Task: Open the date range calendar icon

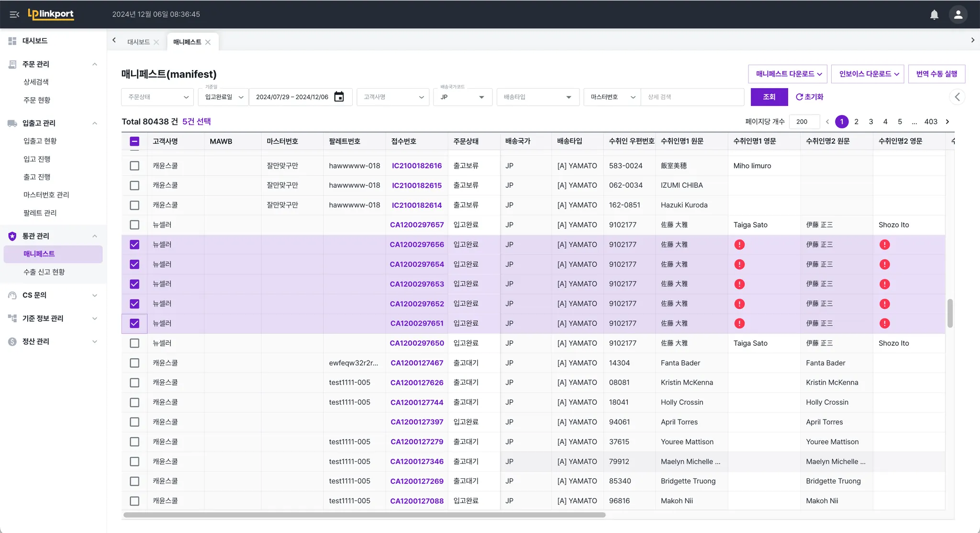Action: tap(339, 97)
